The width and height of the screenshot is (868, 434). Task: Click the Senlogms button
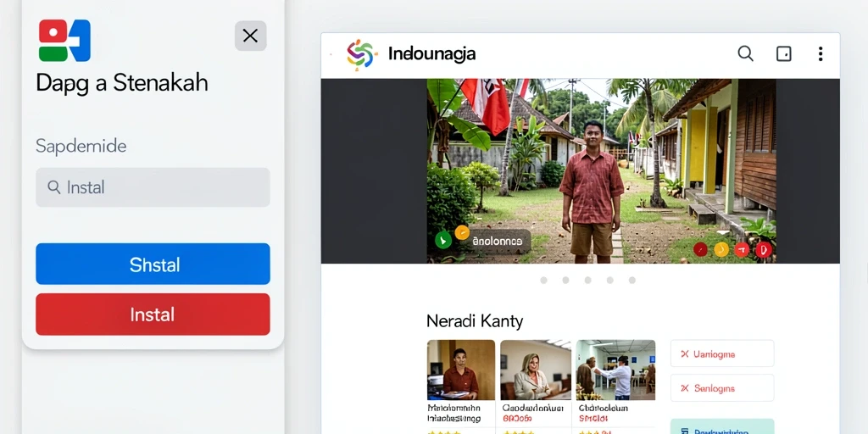click(722, 388)
